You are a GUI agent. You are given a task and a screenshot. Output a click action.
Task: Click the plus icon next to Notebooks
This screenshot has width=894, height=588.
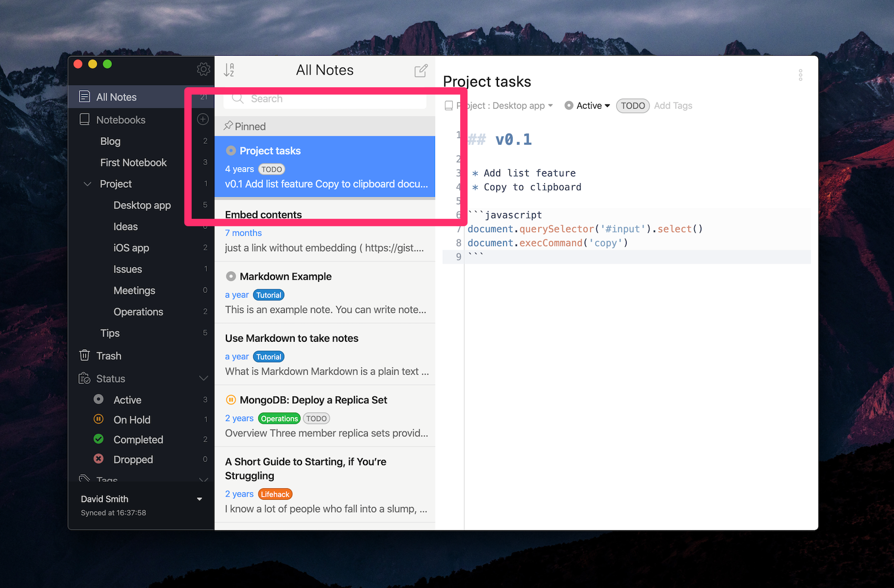pos(202,119)
